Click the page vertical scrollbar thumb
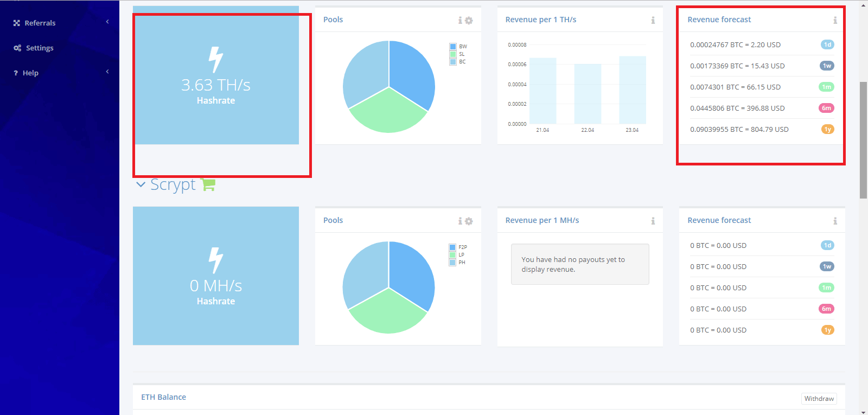The image size is (868, 415). point(863,140)
